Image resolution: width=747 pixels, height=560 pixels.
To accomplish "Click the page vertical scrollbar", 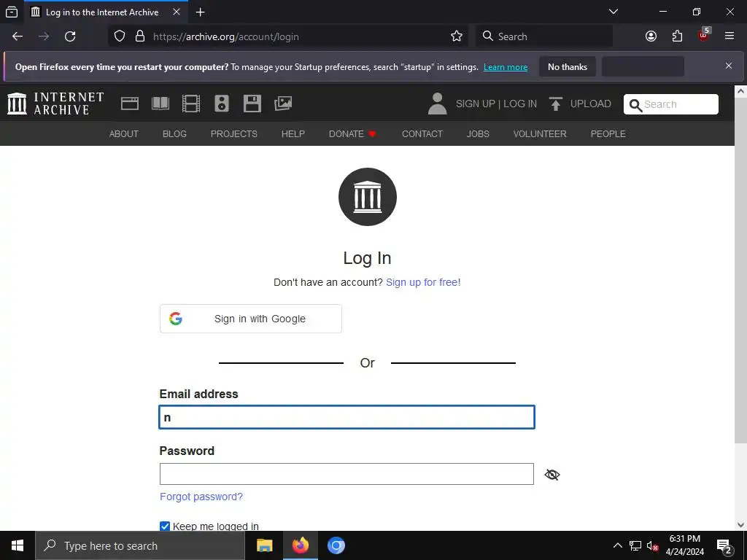I will tap(740, 271).
